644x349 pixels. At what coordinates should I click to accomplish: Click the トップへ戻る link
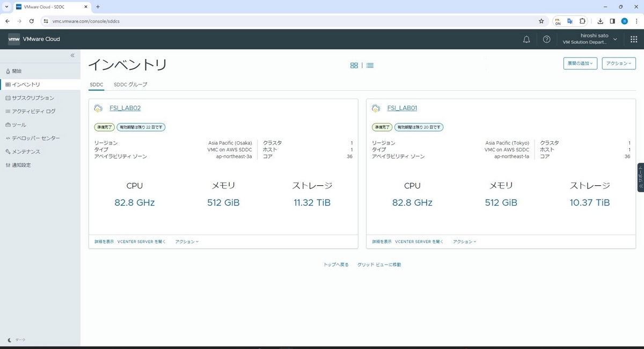pos(336,265)
